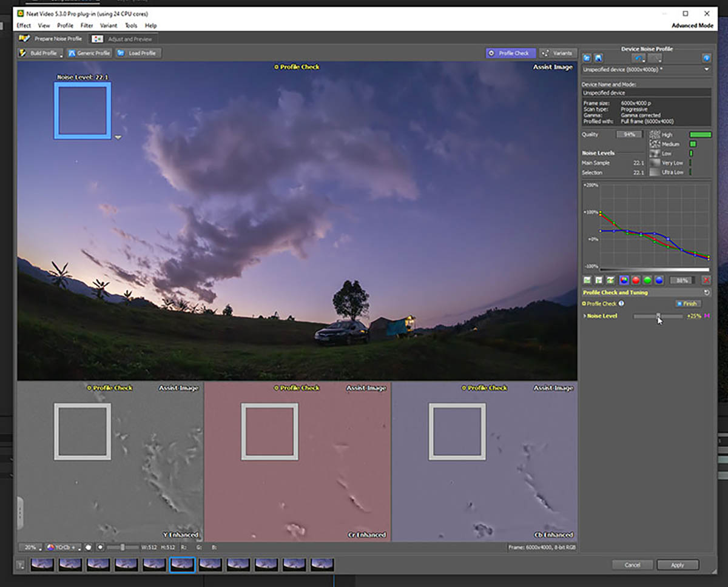Open the Filter menu
This screenshot has width=728, height=587.
click(x=87, y=25)
